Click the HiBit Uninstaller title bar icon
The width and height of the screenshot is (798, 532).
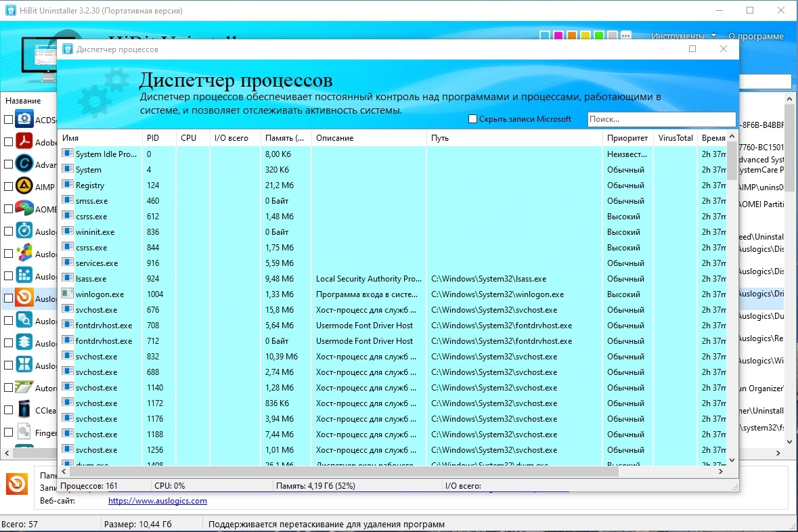click(10, 10)
